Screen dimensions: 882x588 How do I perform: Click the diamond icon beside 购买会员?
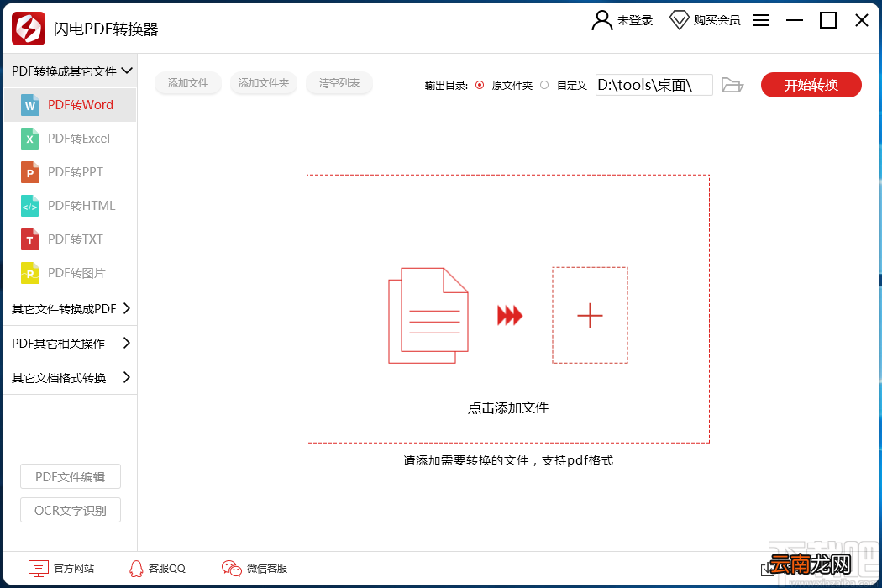(679, 20)
